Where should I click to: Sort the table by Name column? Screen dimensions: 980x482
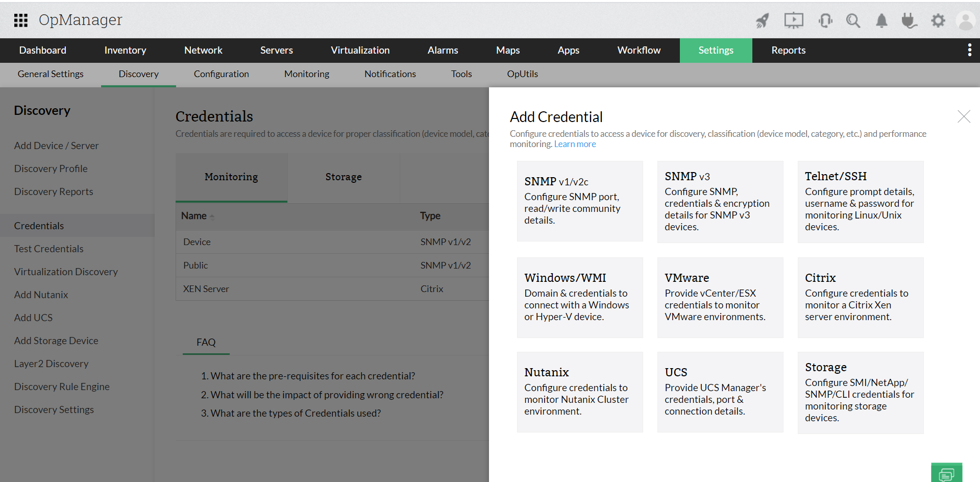(194, 216)
